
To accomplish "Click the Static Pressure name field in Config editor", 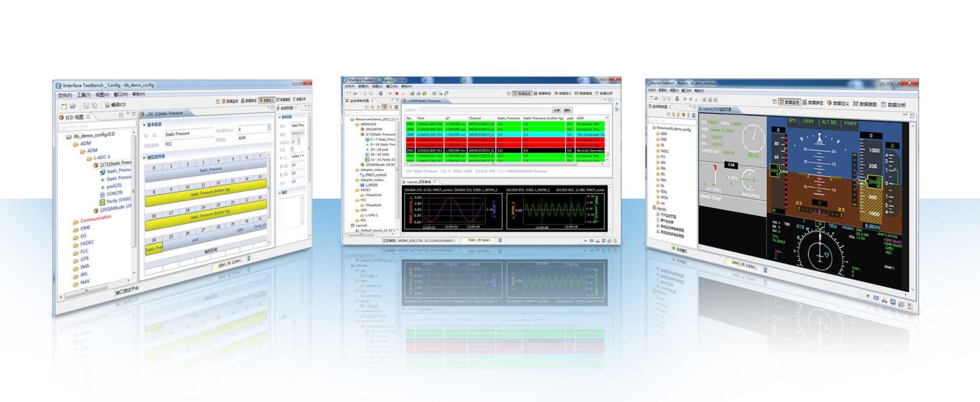I will pyautogui.click(x=189, y=133).
